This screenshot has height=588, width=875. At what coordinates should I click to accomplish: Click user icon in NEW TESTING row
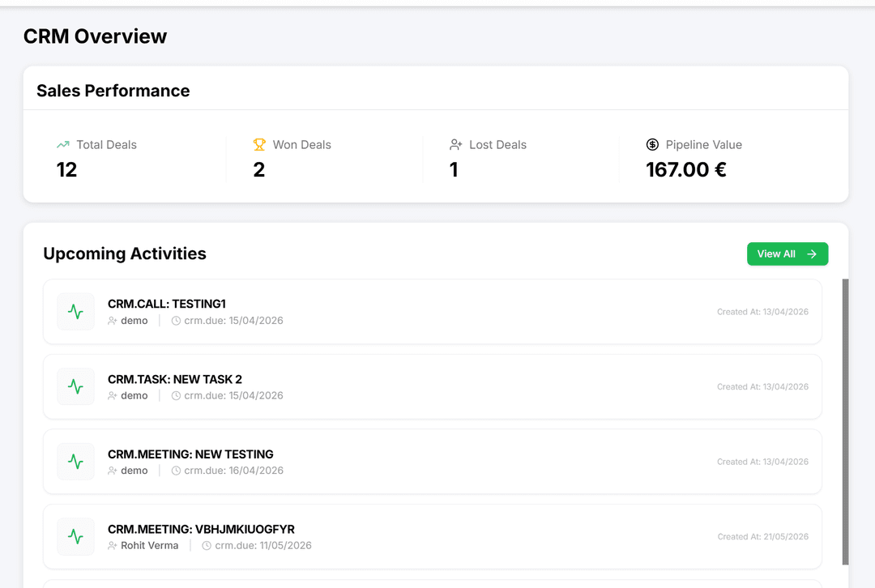tap(113, 471)
